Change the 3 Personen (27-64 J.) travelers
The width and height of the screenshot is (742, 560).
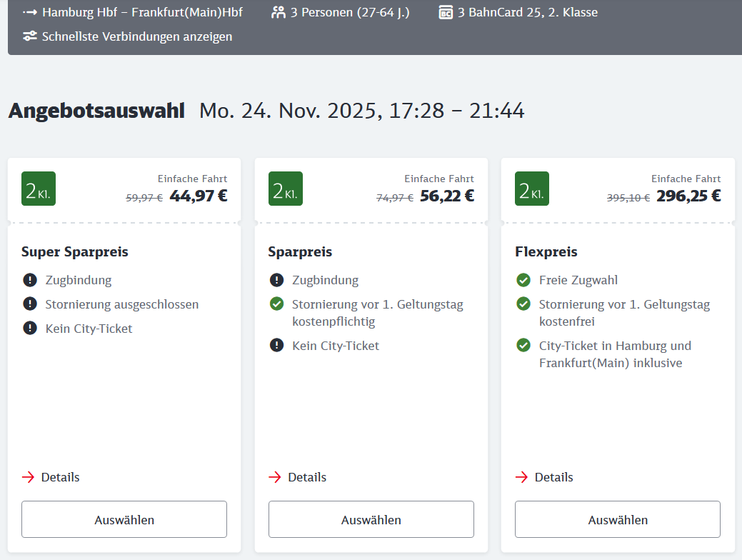pos(350,12)
